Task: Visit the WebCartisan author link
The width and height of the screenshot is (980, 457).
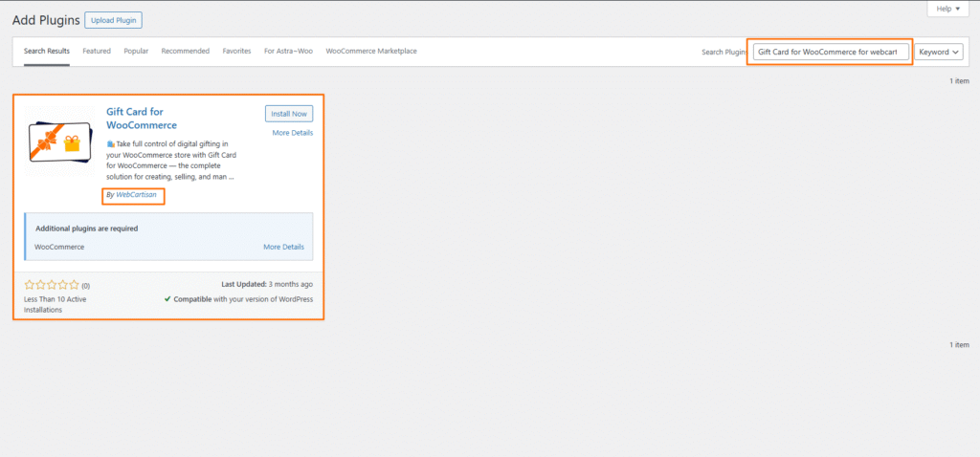Action: [x=136, y=195]
